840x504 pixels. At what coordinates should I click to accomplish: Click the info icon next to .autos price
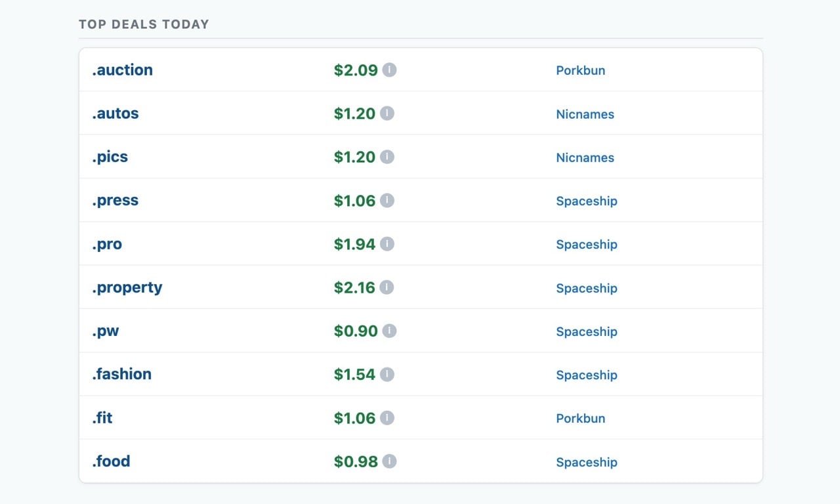tap(387, 114)
